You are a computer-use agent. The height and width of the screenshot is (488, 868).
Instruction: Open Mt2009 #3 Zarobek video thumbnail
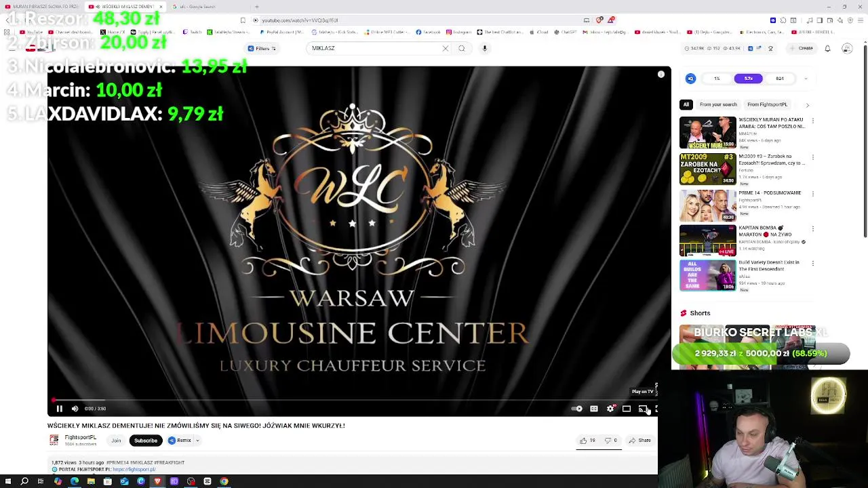[708, 169]
